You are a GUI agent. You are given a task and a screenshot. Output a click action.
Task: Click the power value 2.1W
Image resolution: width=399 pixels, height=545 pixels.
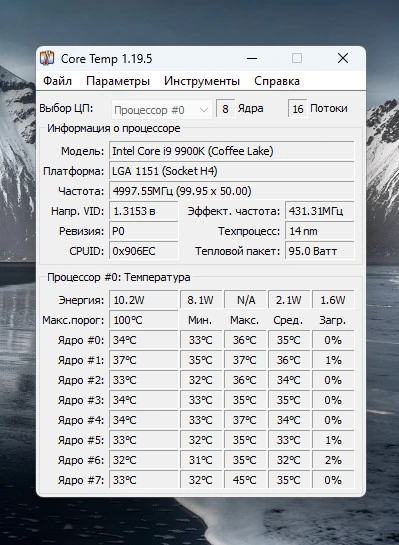pos(289,300)
